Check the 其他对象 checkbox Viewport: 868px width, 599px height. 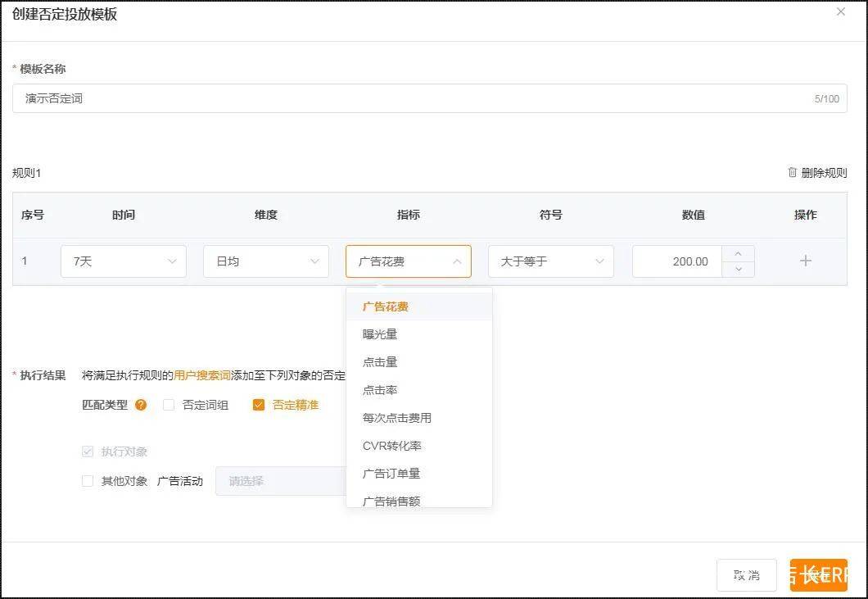tap(87, 481)
